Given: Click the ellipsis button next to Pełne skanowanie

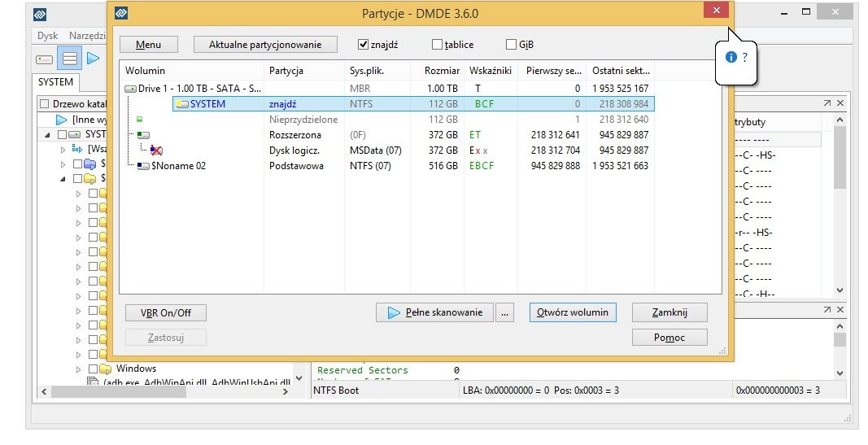Looking at the screenshot, I should click(x=504, y=312).
